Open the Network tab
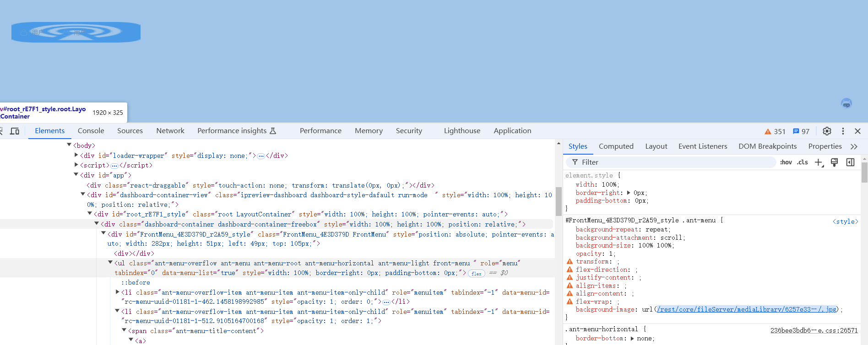The height and width of the screenshot is (345, 868). point(170,131)
